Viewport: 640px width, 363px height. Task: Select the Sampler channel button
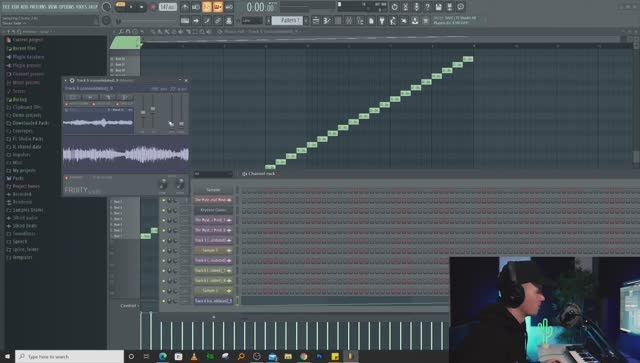click(213, 190)
